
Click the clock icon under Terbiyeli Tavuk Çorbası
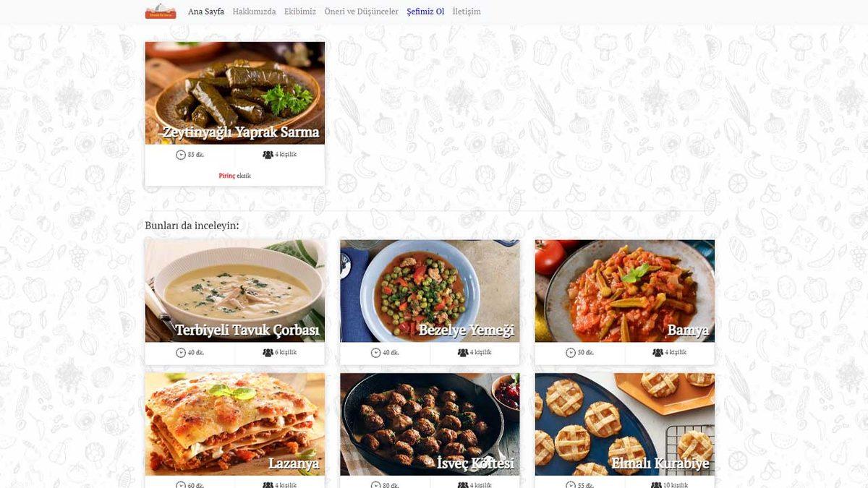(181, 353)
